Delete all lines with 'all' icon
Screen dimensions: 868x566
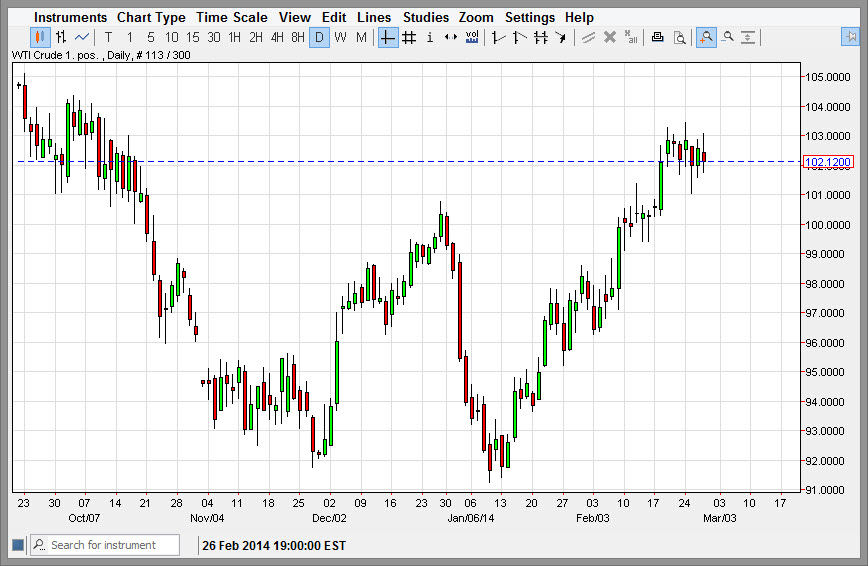pos(630,38)
